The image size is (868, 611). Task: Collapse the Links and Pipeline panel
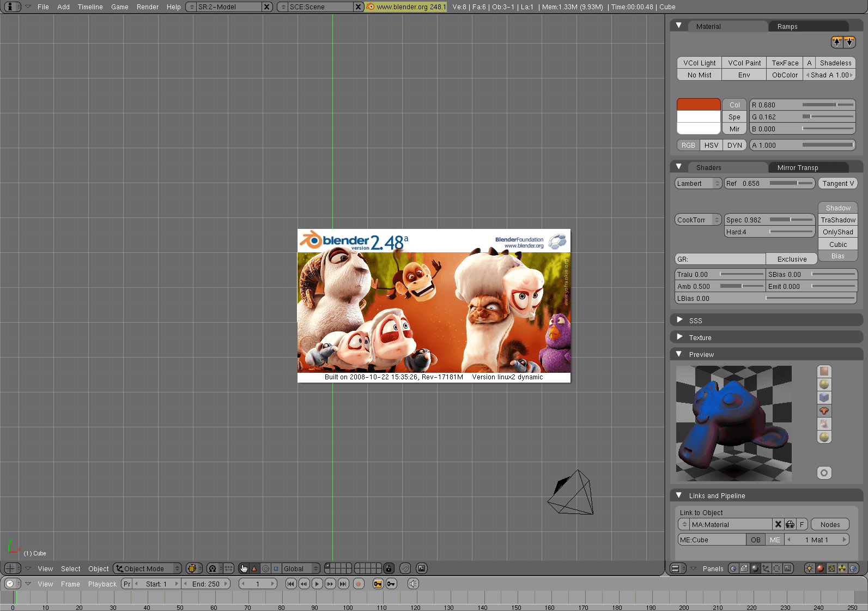click(679, 495)
